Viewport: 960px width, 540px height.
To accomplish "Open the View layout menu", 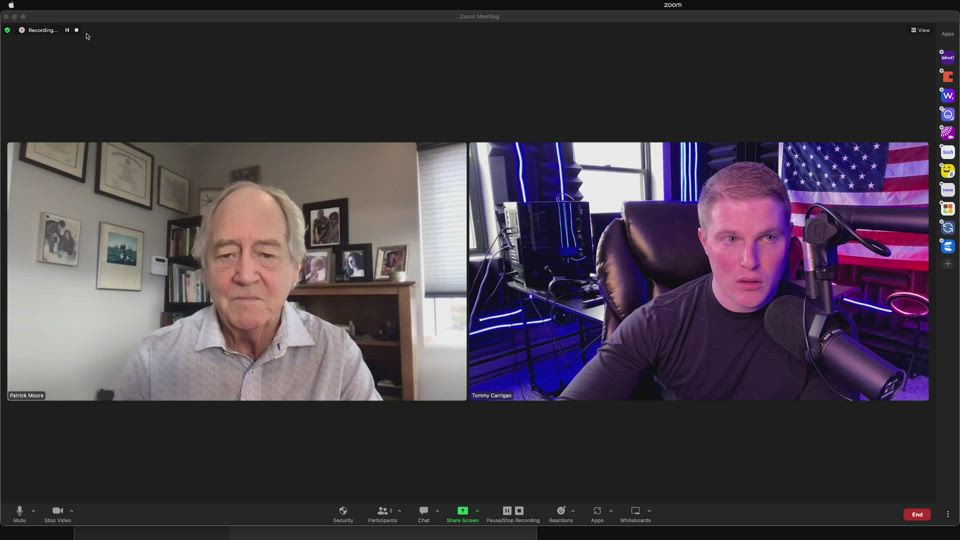I will (920, 30).
